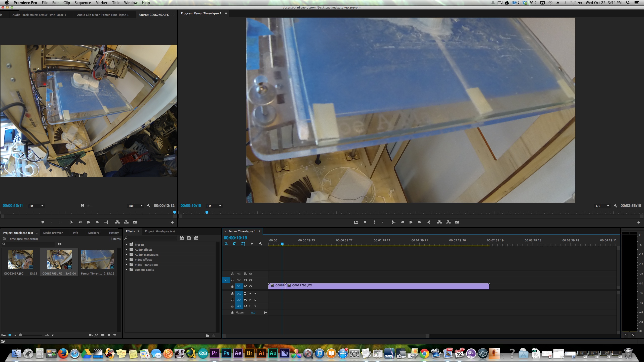This screenshot has height=362, width=644.
Task: Click trash icon in Project panel
Action: coord(115,335)
